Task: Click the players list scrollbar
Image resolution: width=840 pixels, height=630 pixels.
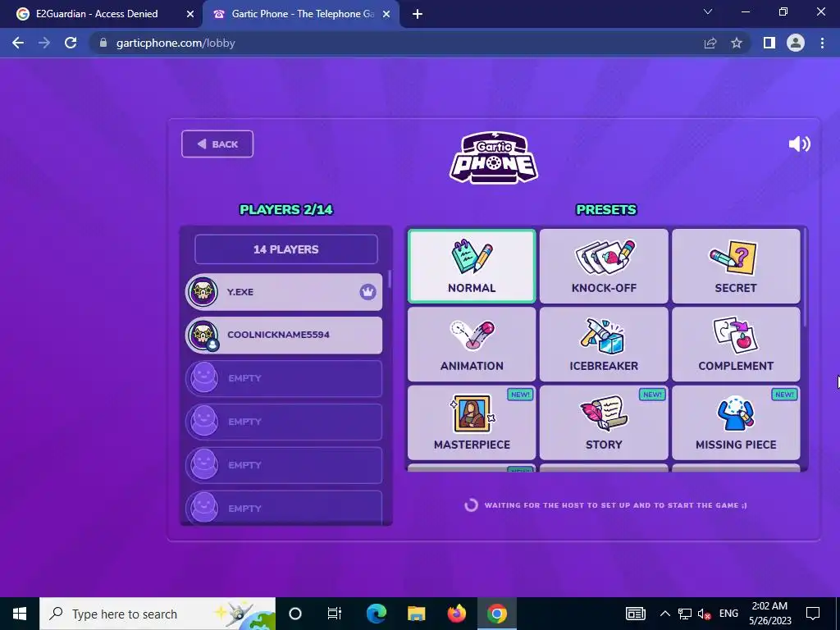Action: 390,279
